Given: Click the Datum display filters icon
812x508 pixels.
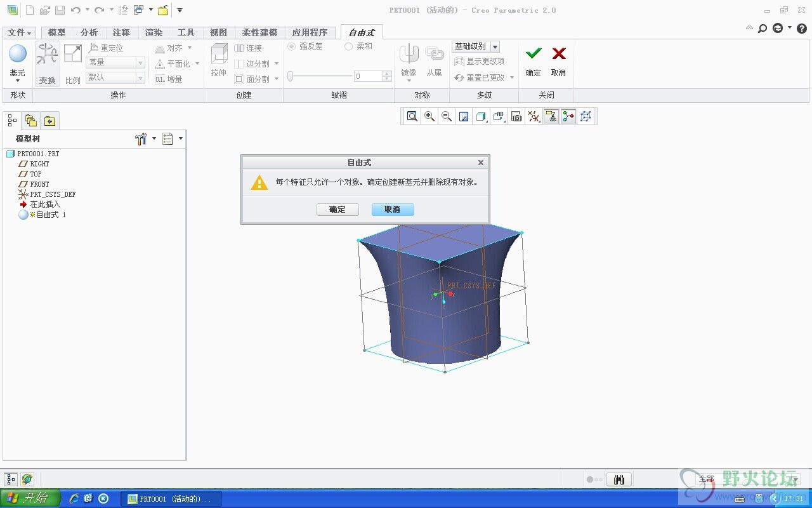Looking at the screenshot, I should (534, 116).
